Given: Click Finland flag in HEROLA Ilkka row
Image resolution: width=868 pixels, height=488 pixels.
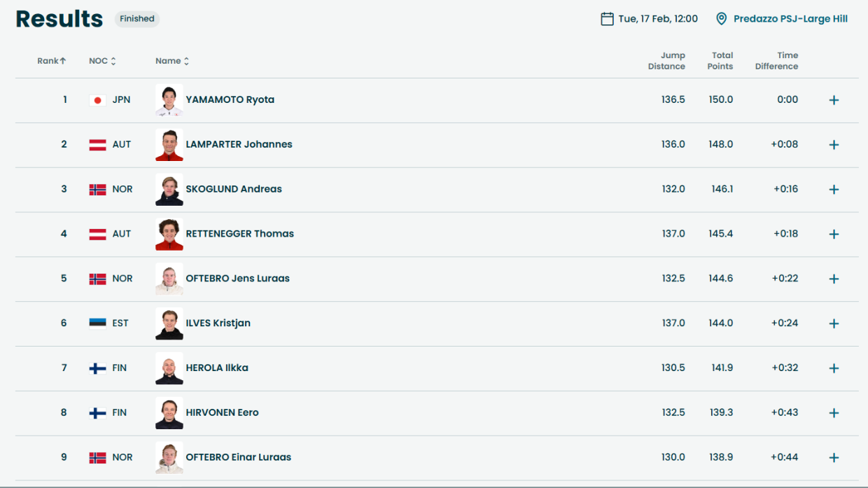Looking at the screenshot, I should 97,368.
